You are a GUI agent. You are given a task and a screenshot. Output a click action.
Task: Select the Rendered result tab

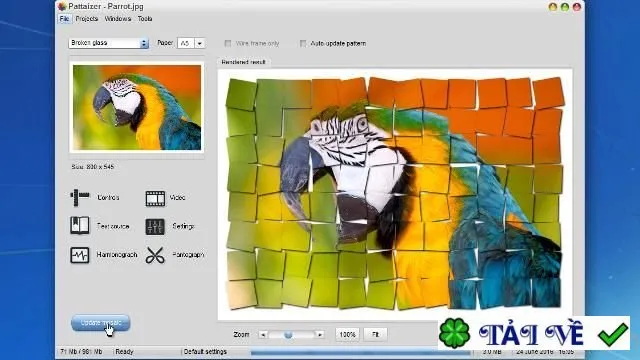pyautogui.click(x=243, y=62)
